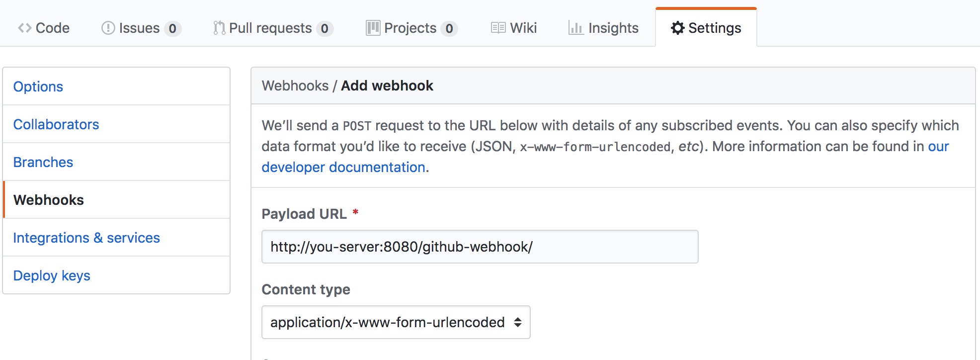Viewport: 980px width, 360px height.
Task: Open the developer documentation link
Action: click(x=343, y=167)
